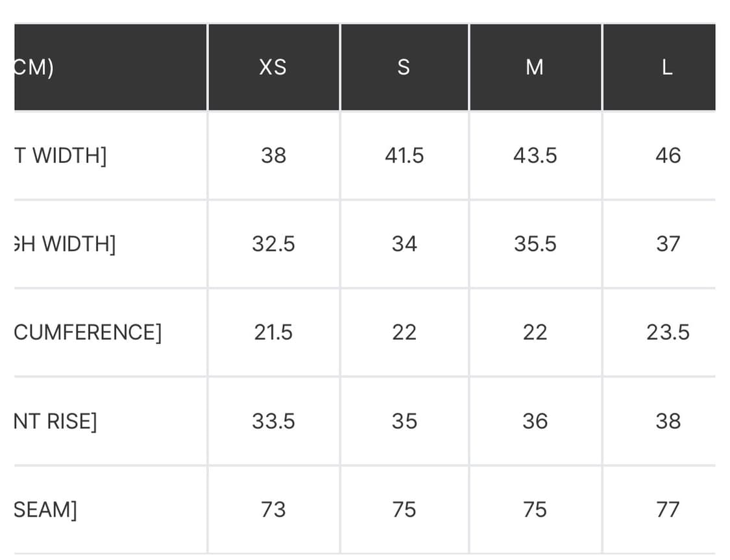Click the THIGH WIDTH row label
The width and height of the screenshot is (730, 560).
[x=64, y=244]
